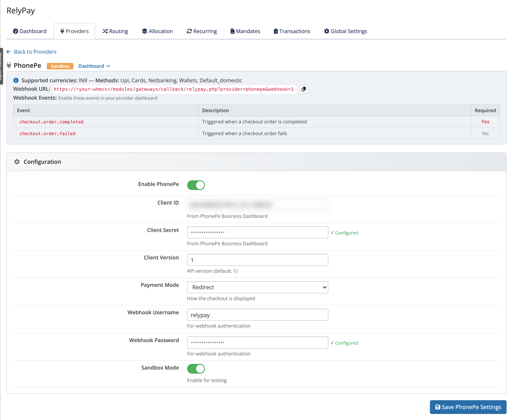The image size is (509, 420).
Task: Toggle the Sandbox Mode switch
Action: tap(196, 369)
